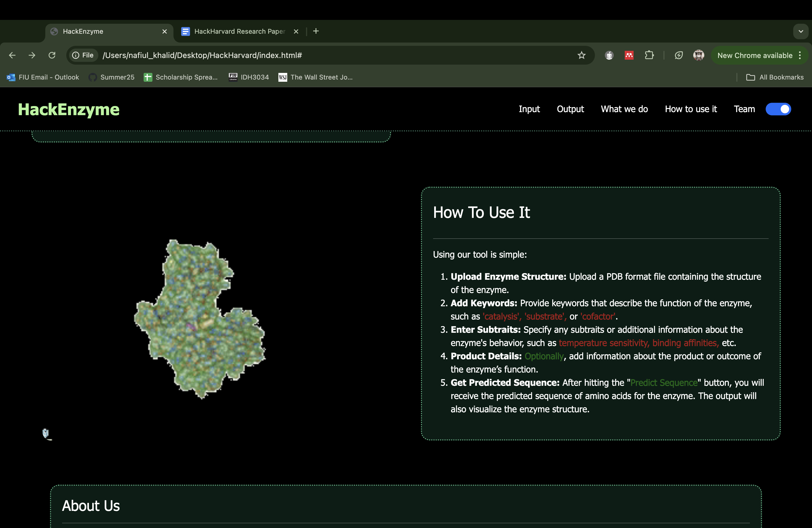Reload the HackEnzyme page
The image size is (812, 528).
[x=52, y=55]
